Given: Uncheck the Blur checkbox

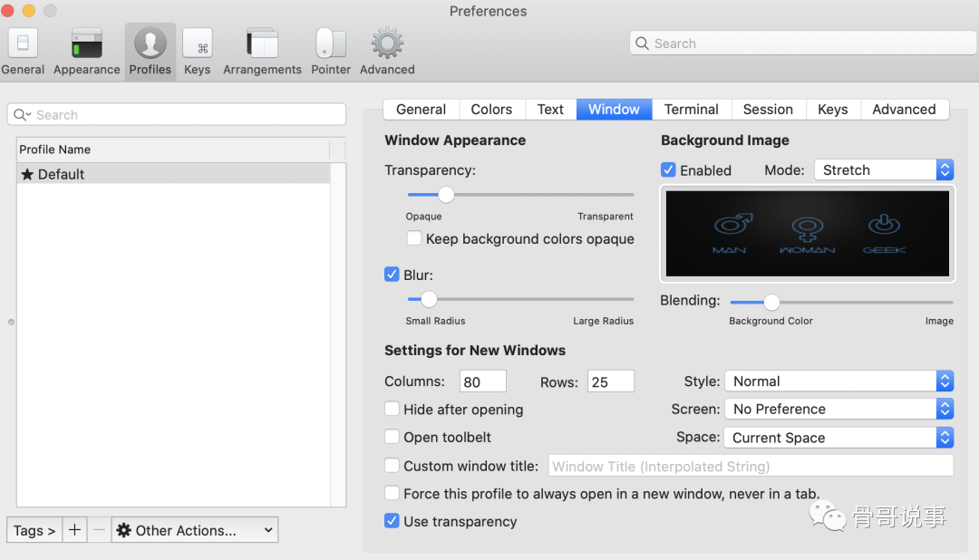Looking at the screenshot, I should click(392, 274).
